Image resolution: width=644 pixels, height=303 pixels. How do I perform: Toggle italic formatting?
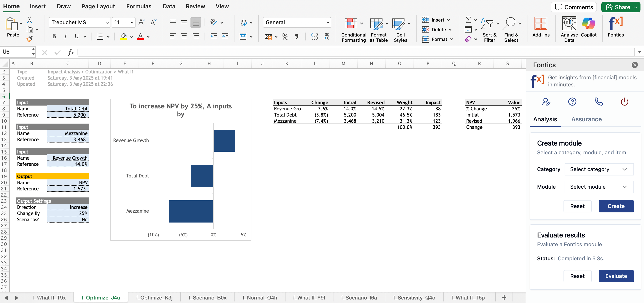tap(65, 37)
